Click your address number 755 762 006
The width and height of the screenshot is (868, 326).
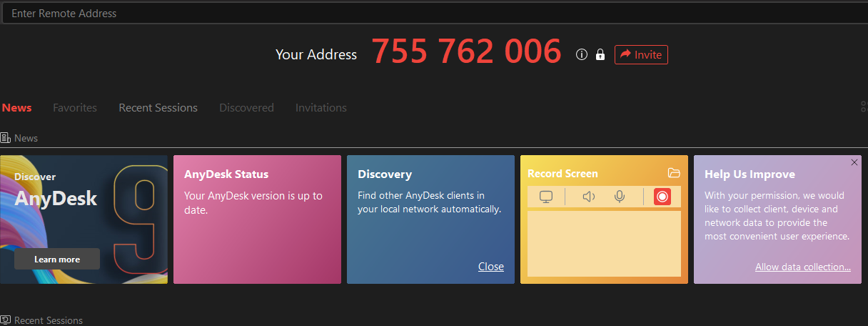(466, 51)
